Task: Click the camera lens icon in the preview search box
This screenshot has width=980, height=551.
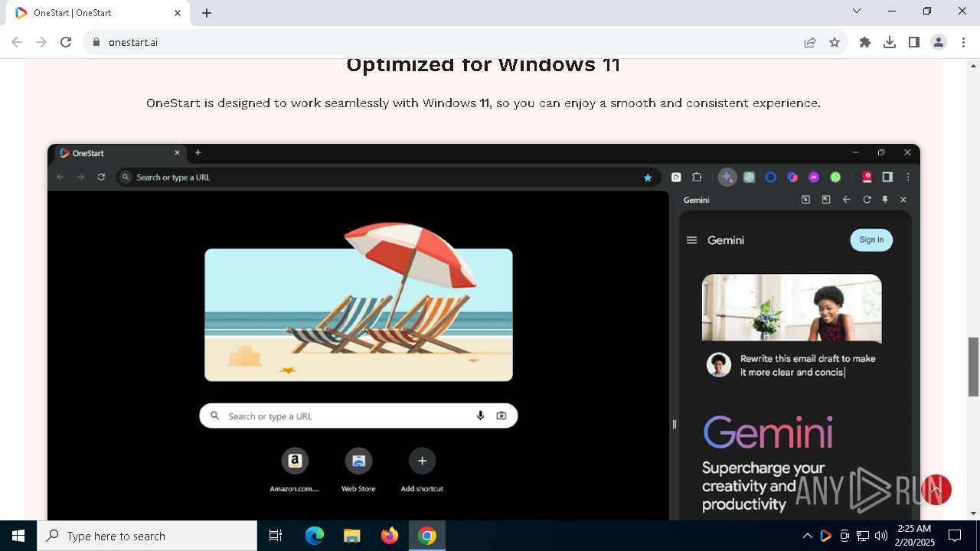Action: [x=501, y=416]
